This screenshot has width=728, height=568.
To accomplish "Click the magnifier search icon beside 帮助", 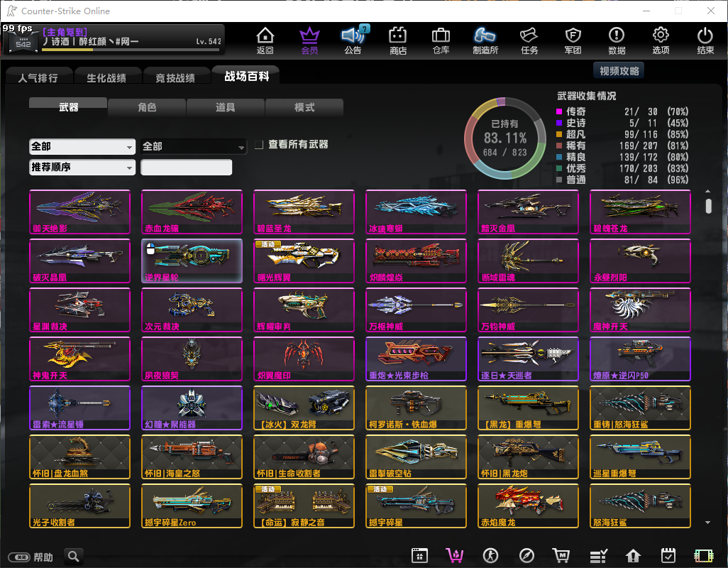I will pos(73,556).
